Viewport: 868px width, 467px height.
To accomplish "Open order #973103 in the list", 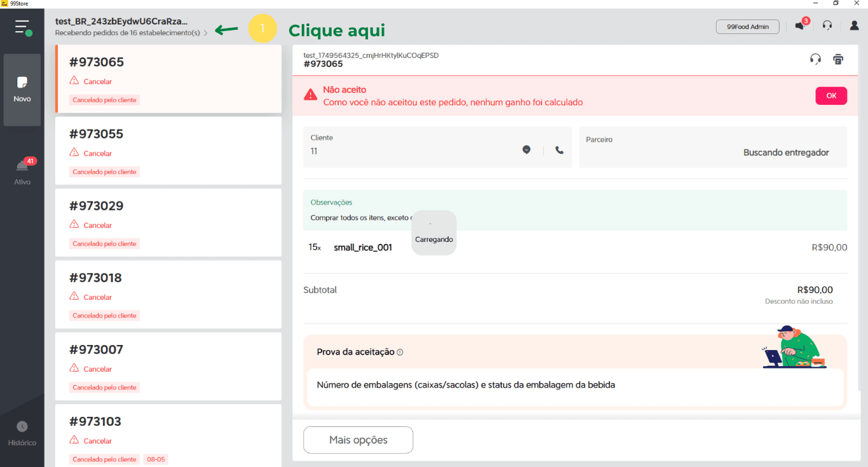I will click(168, 435).
